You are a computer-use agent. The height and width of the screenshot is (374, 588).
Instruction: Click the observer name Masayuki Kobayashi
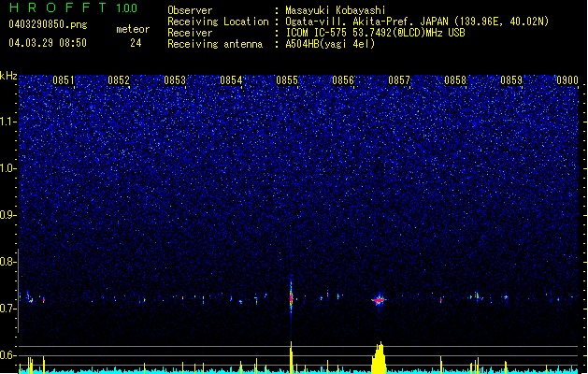pos(336,10)
